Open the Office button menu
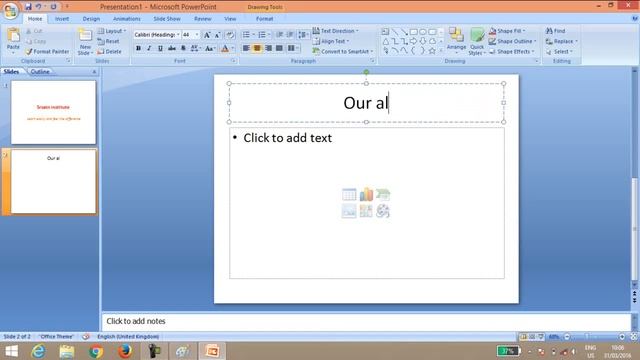This screenshot has width=640, height=360. (11, 10)
